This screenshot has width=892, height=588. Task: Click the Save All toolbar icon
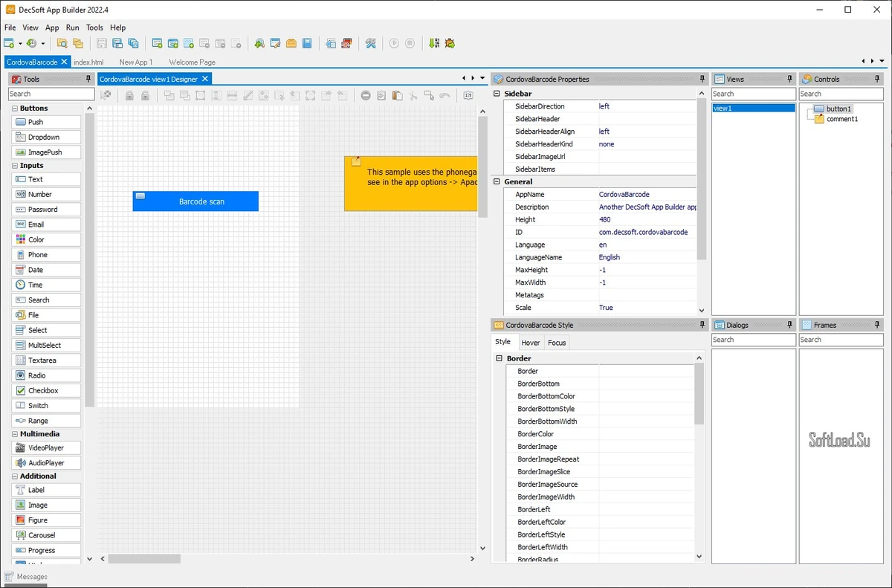(134, 43)
